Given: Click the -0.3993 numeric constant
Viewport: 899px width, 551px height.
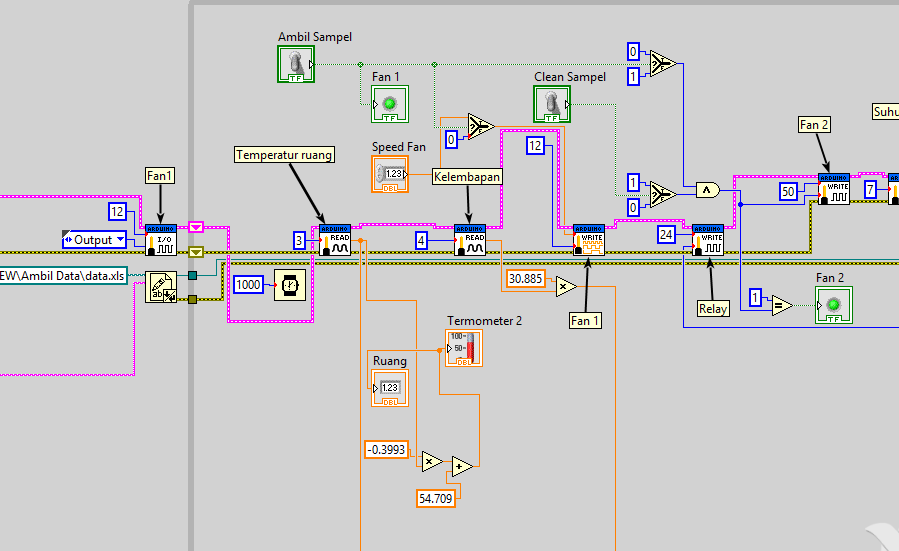Looking at the screenshot, I should 386,450.
